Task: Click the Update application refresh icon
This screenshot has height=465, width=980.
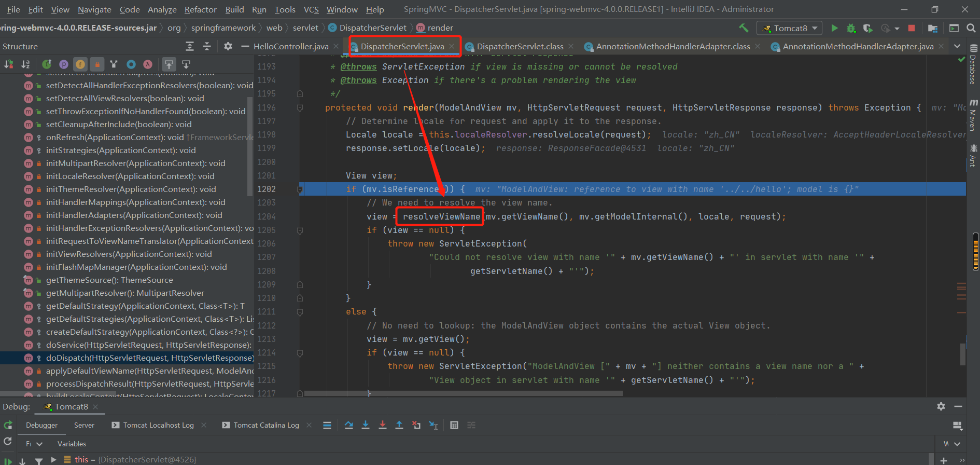Action: 8,441
